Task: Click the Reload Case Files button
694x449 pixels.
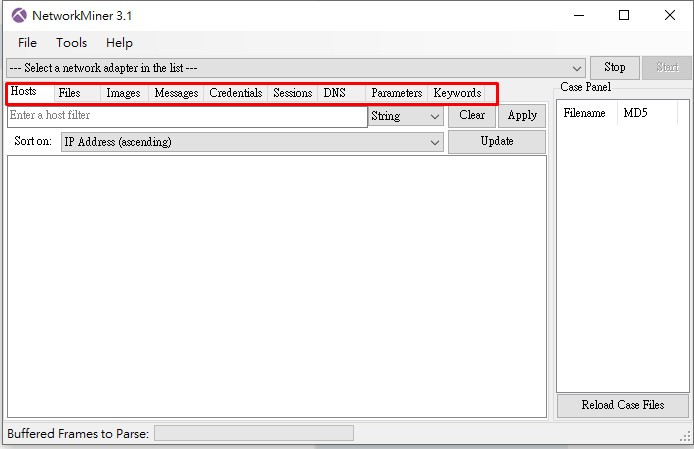Action: coord(623,405)
